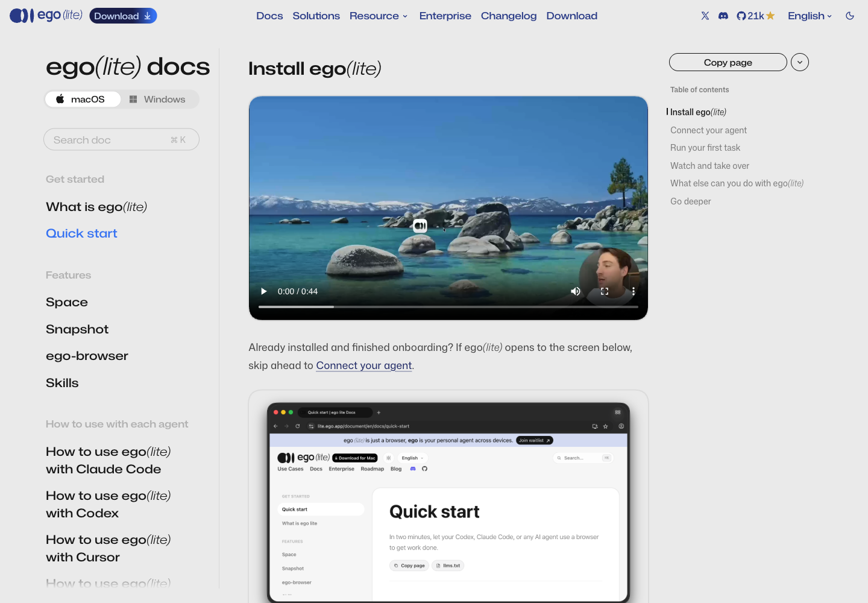Jump to Run your first task section
The image size is (868, 603).
click(x=705, y=148)
